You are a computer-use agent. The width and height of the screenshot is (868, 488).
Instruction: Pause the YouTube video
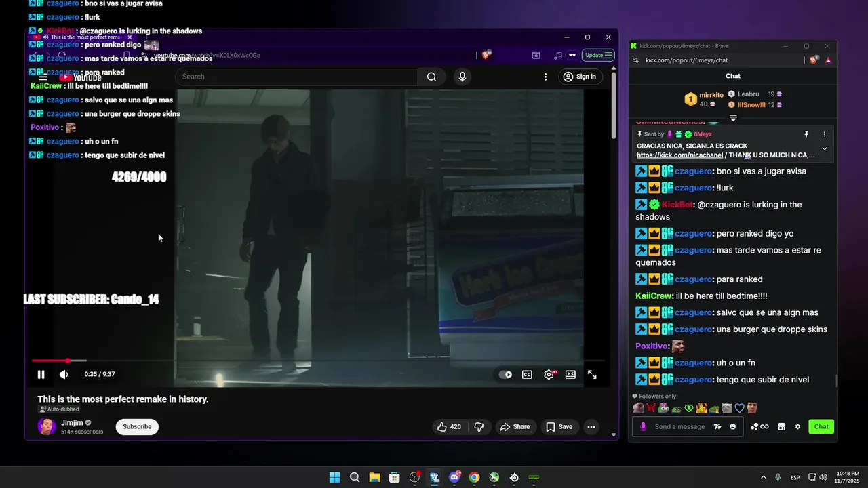41,374
